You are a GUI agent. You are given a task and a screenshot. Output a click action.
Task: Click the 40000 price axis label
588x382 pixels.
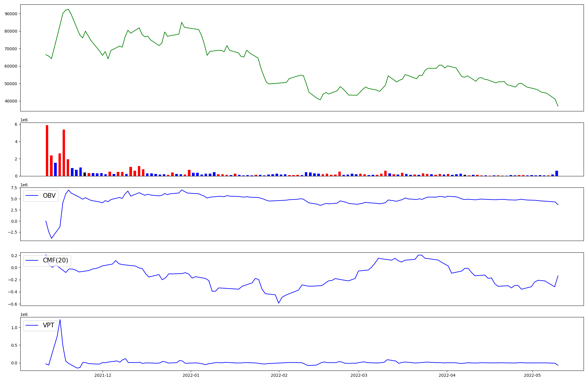click(x=11, y=101)
